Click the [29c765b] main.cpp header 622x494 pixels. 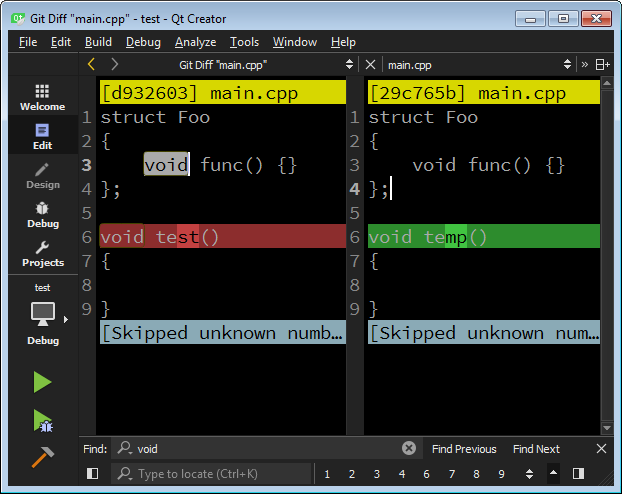484,92
